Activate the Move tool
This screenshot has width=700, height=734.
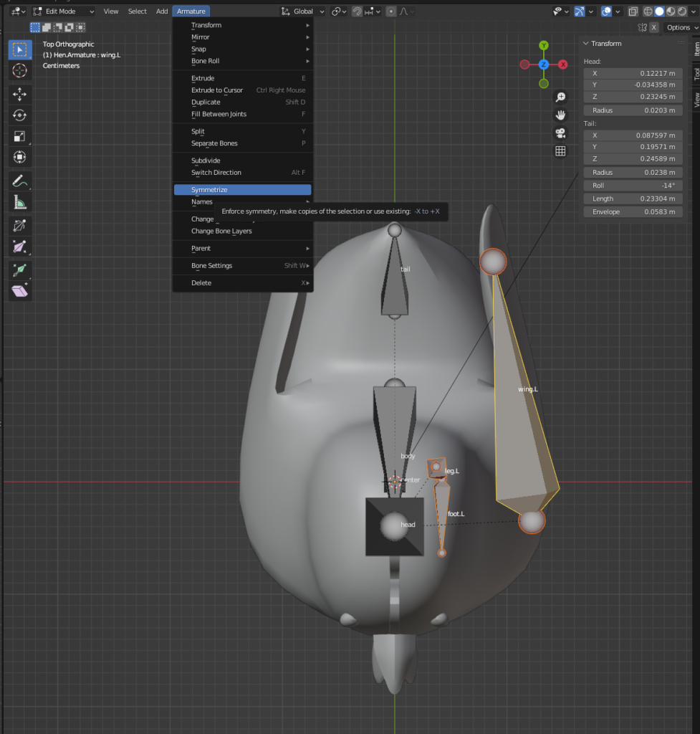19,94
